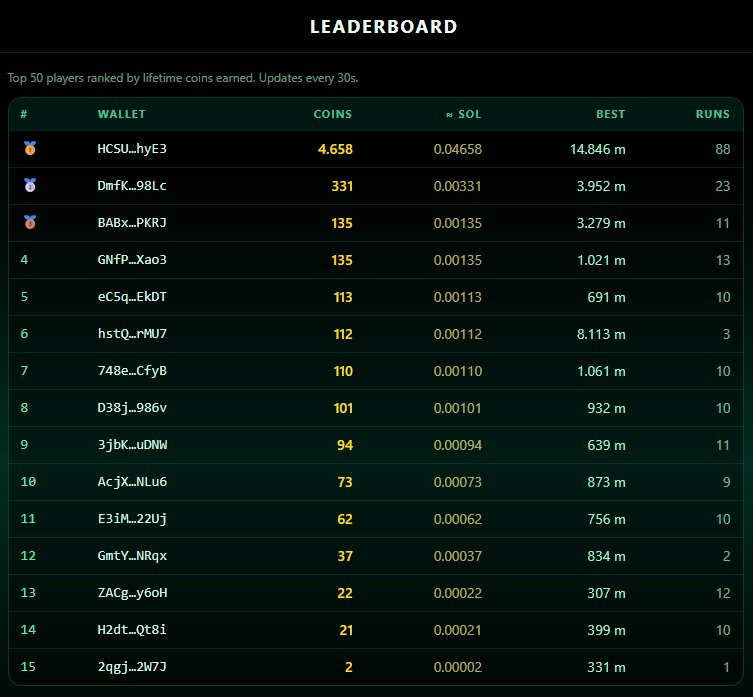Click the 0.00002 SOL value
753x697 pixels.
pyautogui.click(x=458, y=667)
